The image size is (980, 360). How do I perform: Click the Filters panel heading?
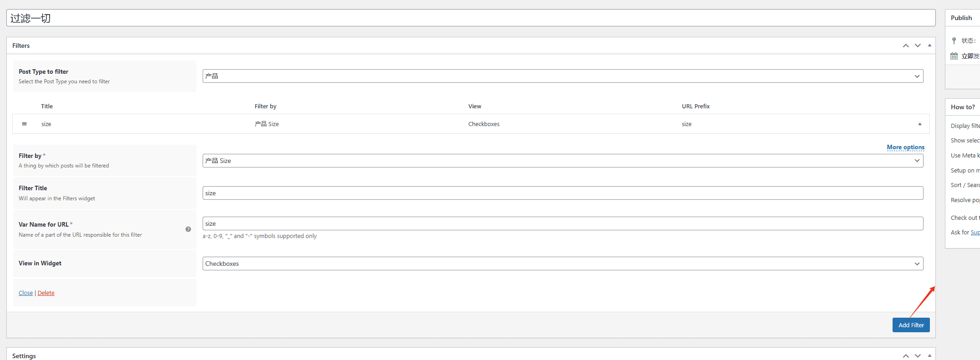click(21, 46)
